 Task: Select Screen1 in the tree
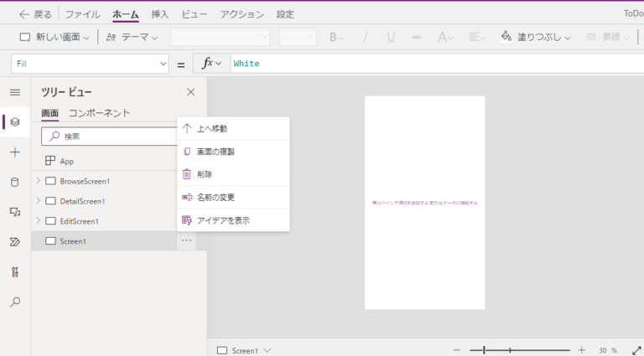tap(73, 241)
